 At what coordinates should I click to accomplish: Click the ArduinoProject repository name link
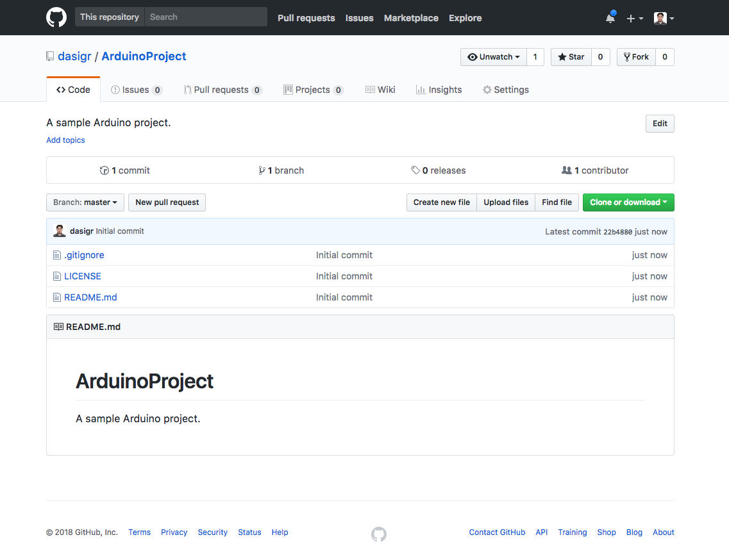click(144, 56)
